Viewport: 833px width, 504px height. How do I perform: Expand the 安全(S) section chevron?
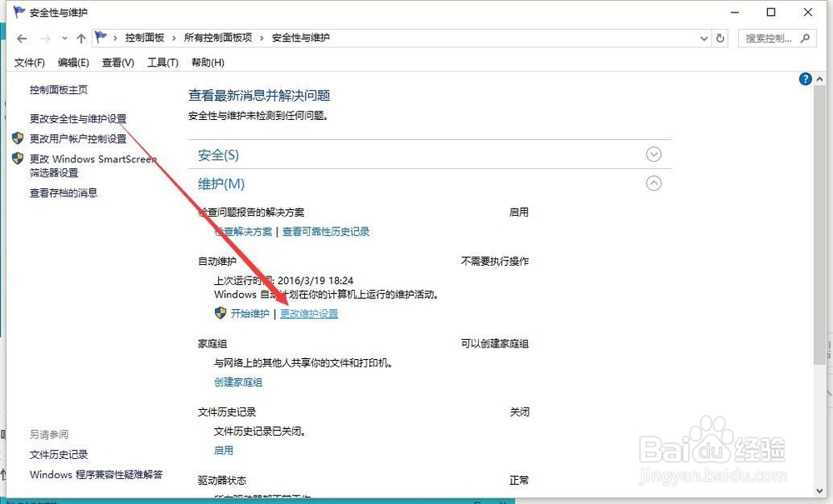click(x=654, y=154)
